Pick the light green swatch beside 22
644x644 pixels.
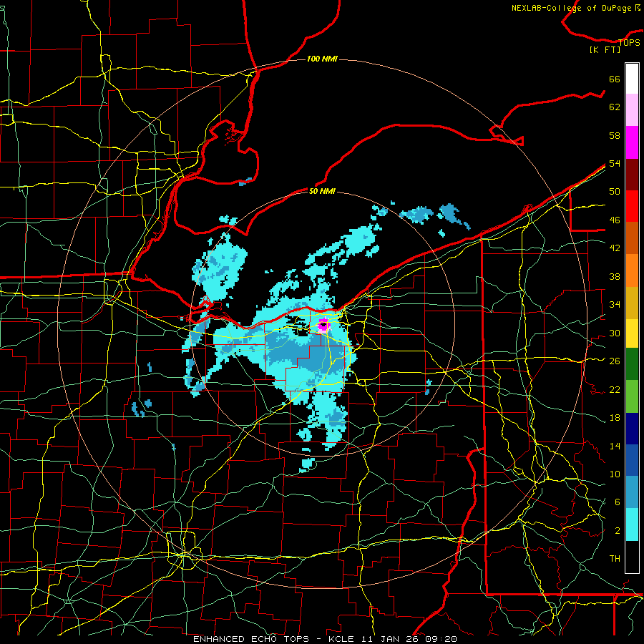(632, 396)
